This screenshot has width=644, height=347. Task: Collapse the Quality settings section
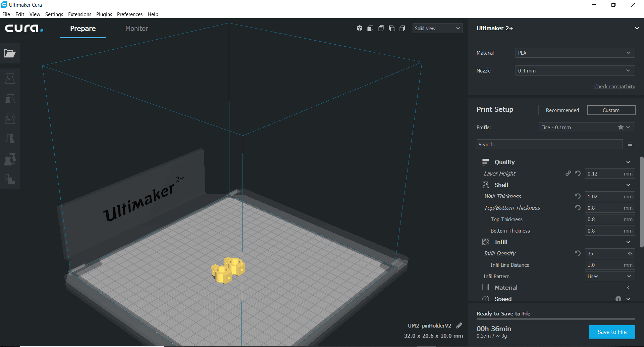(628, 162)
